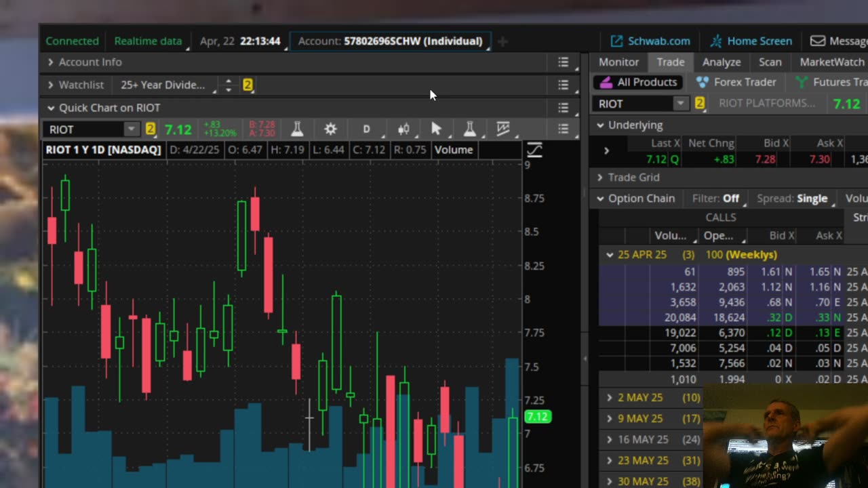The image size is (868, 488).
Task: Click the yellow link badge beside the watchlist name
Action: (248, 85)
